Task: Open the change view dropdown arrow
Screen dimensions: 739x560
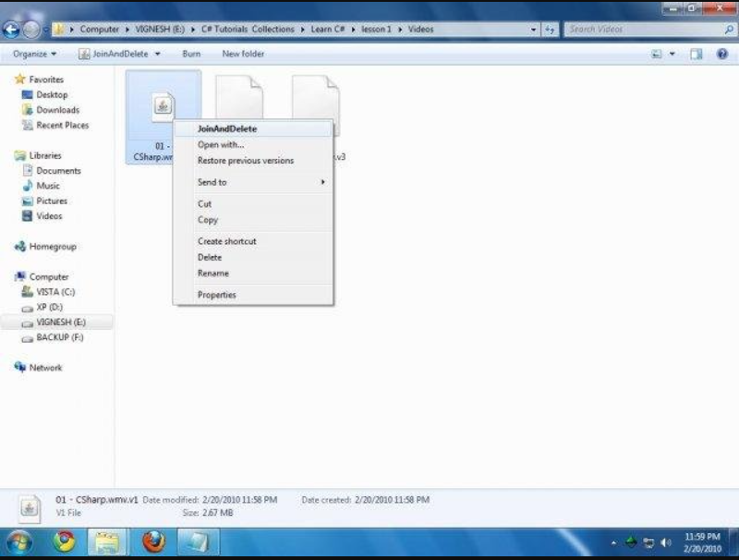Action: tap(672, 55)
